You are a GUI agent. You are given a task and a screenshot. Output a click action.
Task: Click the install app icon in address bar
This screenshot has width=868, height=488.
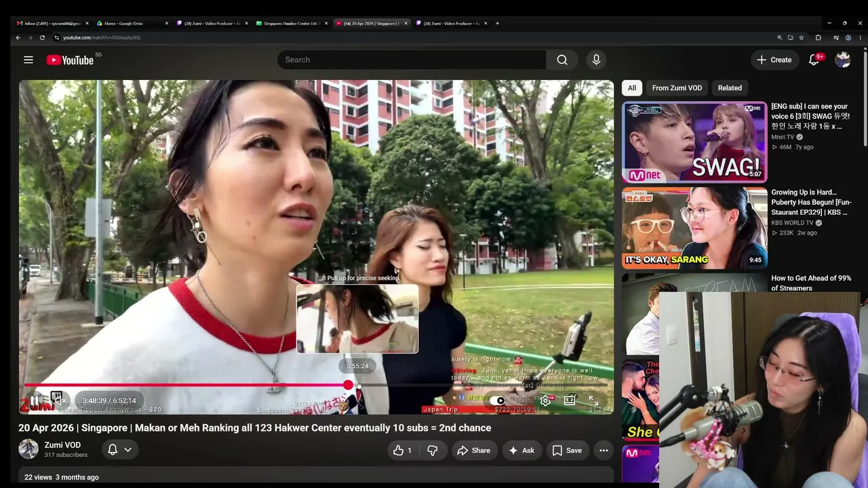[791, 37]
